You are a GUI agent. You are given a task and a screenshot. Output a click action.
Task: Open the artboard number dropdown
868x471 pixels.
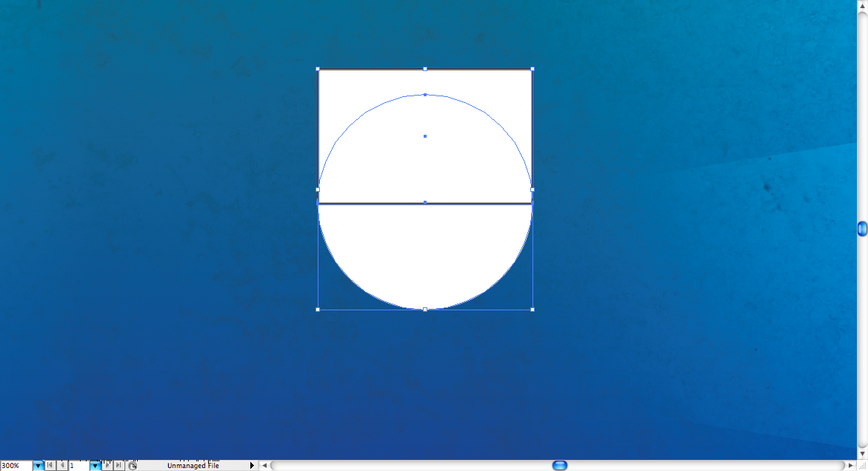[95, 466]
